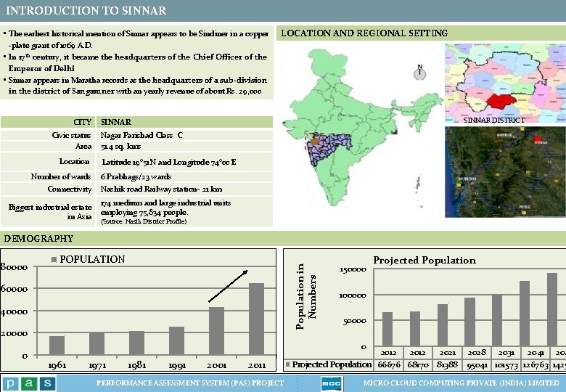Image resolution: width=566 pixels, height=392 pixels.
Task: Click the 'Projected Population' data table row label
Action: pyautogui.click(x=332, y=364)
